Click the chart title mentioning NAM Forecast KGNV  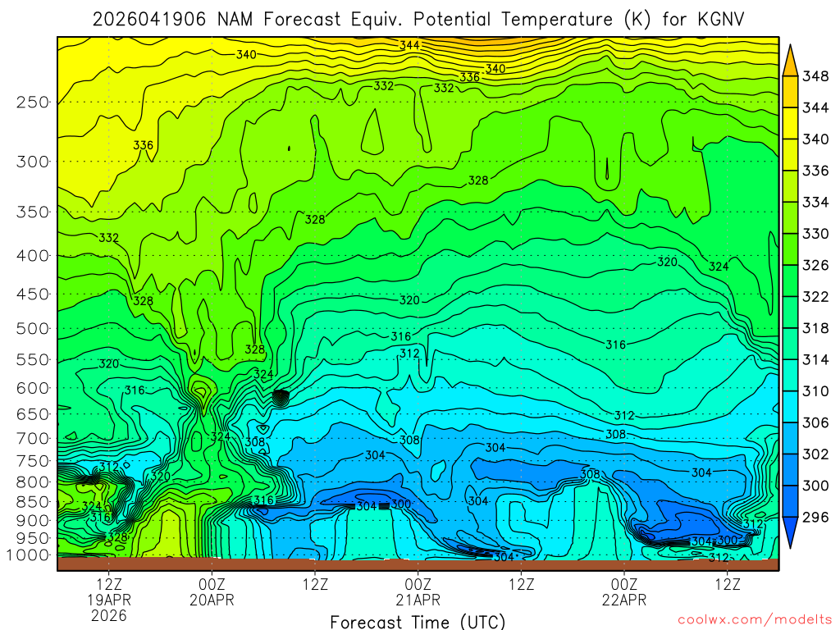click(x=418, y=20)
